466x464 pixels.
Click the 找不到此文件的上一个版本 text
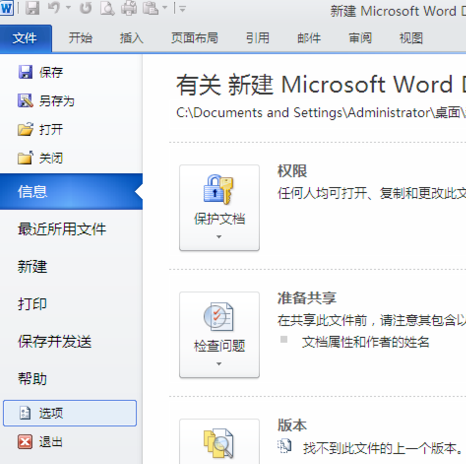click(383, 448)
